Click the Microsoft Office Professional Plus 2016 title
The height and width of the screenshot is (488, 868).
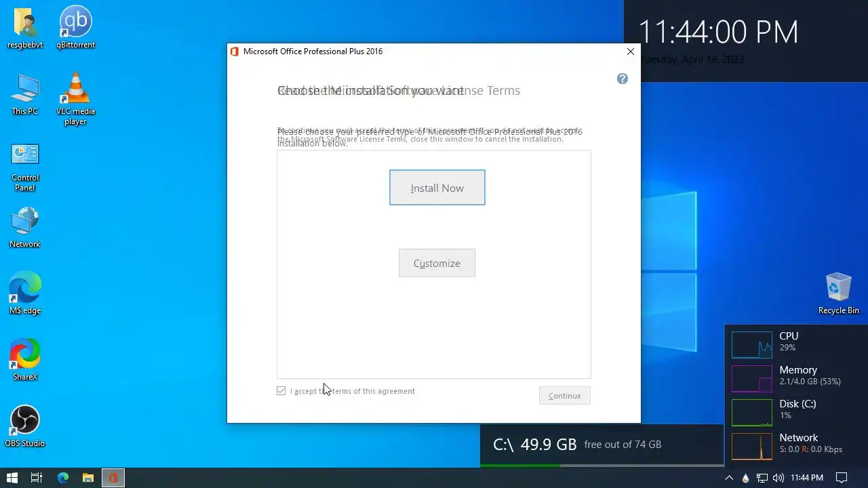[x=313, y=52]
